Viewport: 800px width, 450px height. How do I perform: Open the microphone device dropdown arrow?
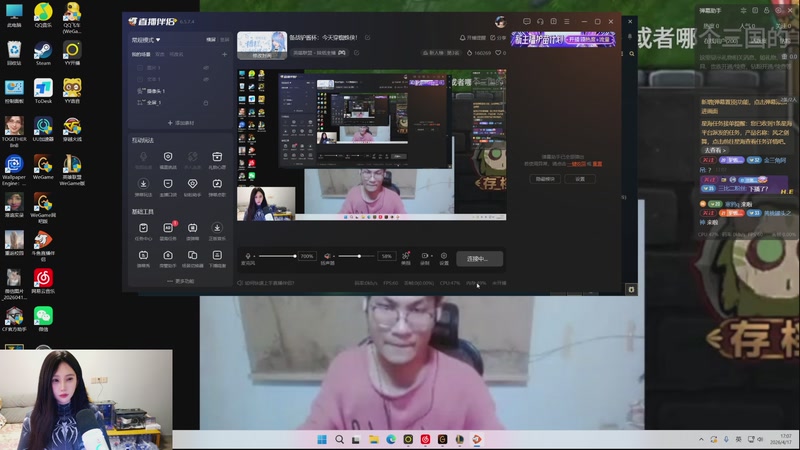[254, 256]
